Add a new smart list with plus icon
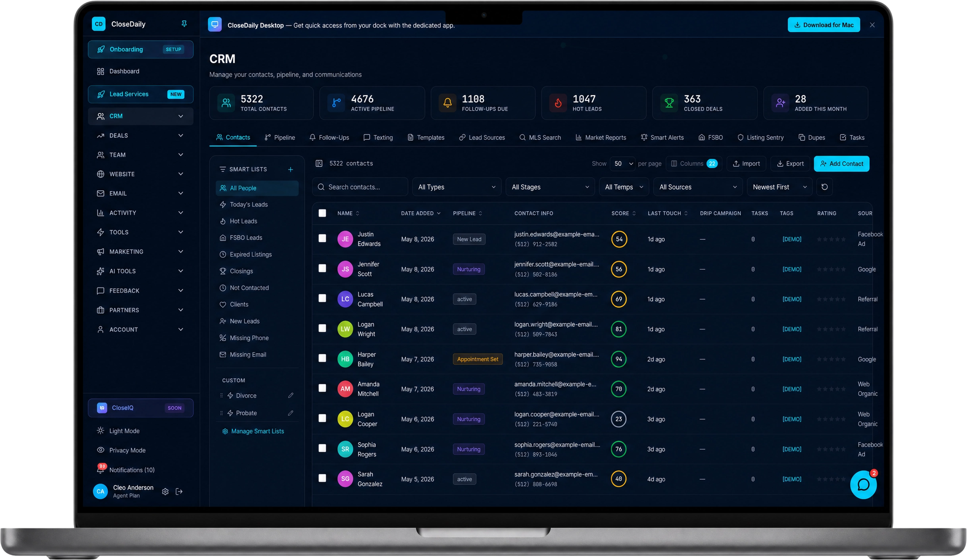967x560 pixels. coord(291,169)
